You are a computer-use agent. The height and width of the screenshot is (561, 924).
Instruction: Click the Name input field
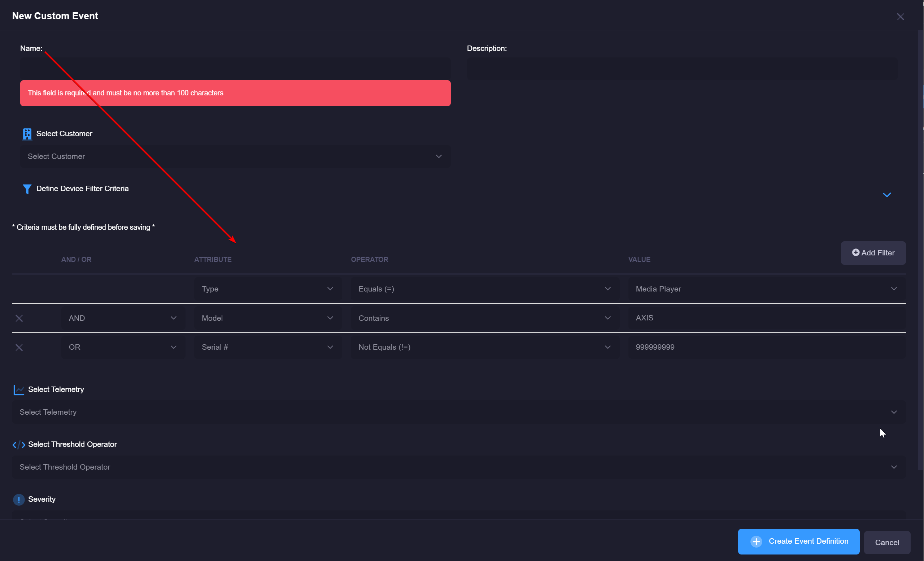[235, 69]
